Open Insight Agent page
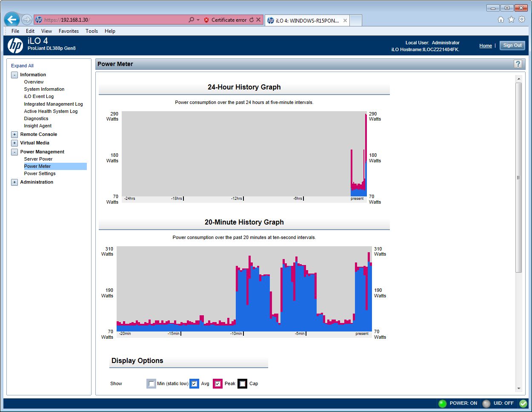The height and width of the screenshot is (412, 532). tap(38, 126)
